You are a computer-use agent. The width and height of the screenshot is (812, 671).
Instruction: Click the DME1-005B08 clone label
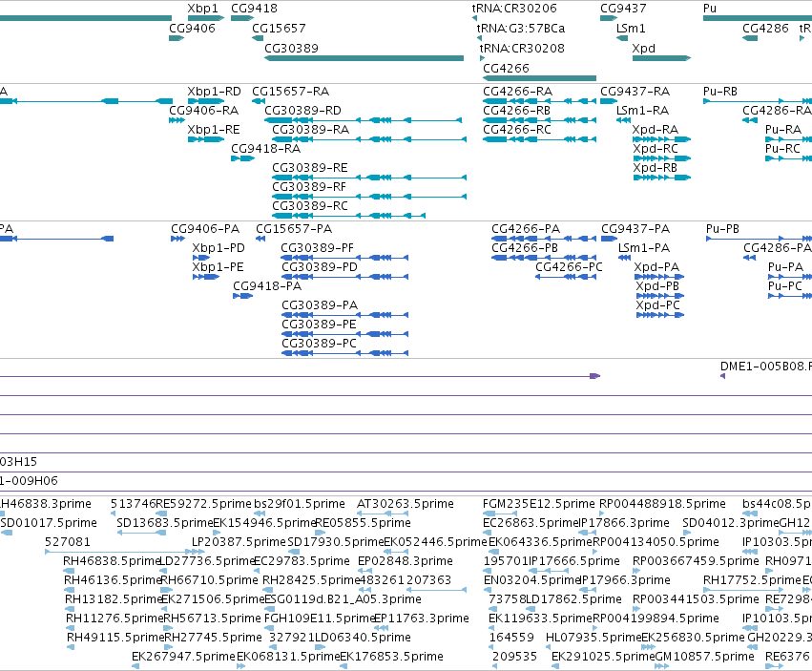765,367
